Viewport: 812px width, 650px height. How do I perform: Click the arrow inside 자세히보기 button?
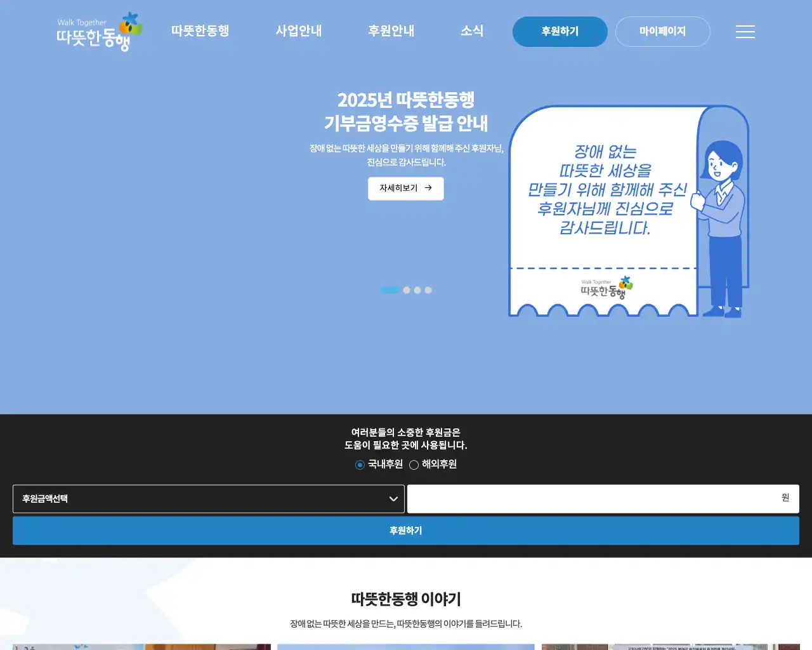429,189
